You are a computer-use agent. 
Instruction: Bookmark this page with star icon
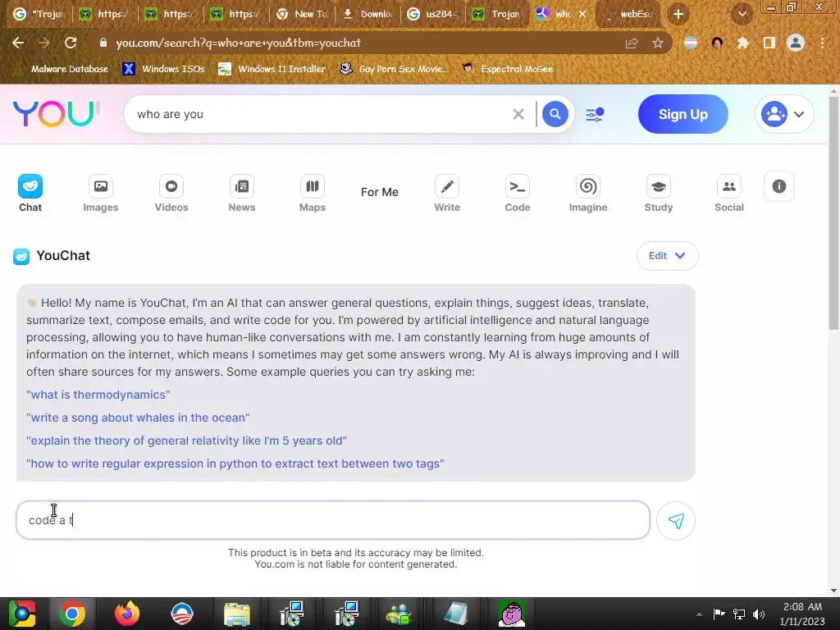[658, 43]
